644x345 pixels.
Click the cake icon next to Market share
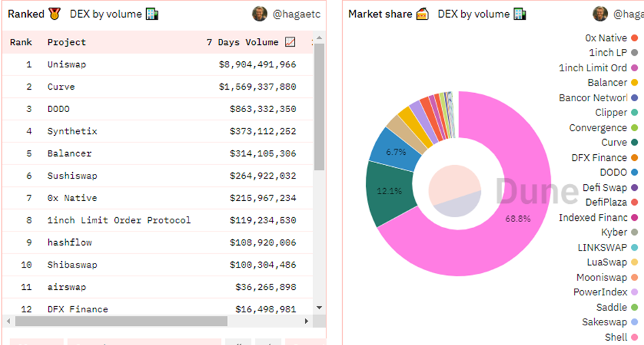click(x=422, y=14)
